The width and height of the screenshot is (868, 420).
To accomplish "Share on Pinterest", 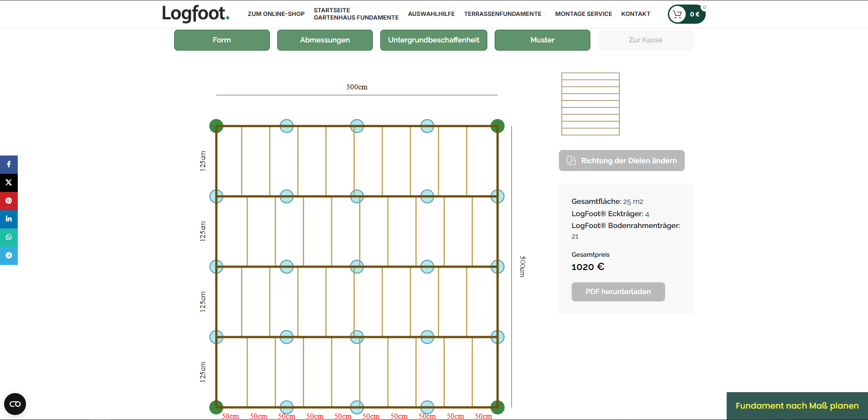I will point(9,201).
